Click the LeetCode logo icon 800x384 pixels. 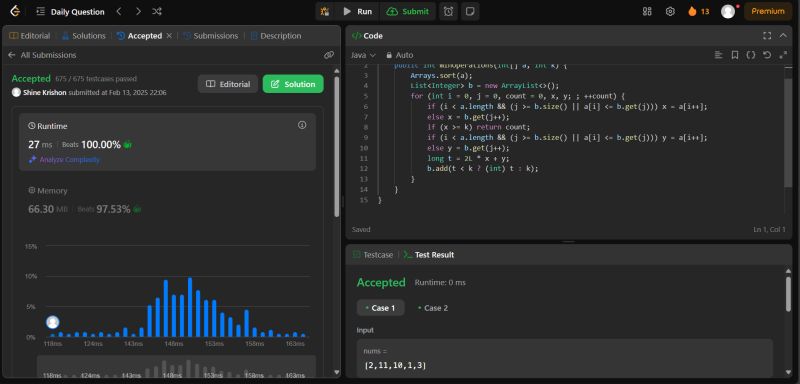tap(15, 11)
